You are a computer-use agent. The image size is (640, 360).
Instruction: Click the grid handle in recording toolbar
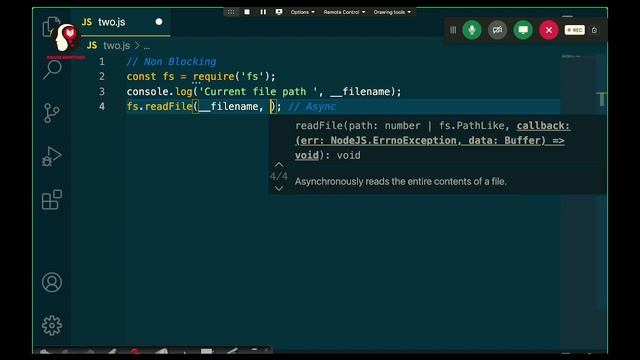click(x=231, y=12)
